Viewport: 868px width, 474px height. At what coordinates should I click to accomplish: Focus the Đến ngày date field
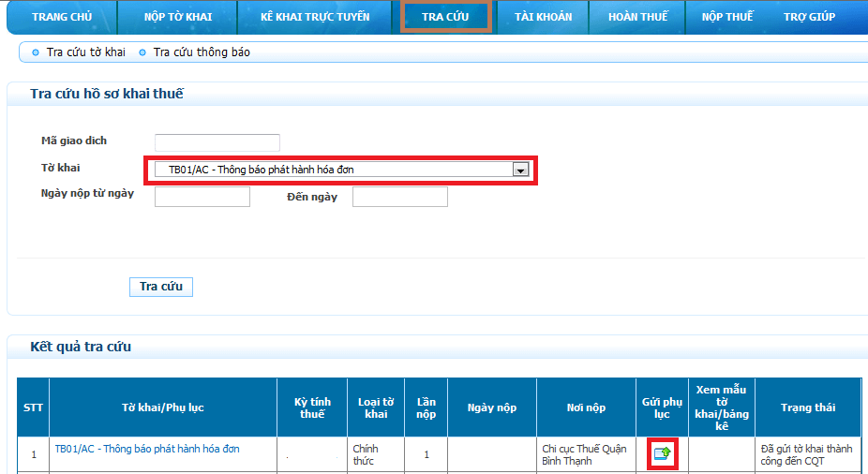[400, 197]
